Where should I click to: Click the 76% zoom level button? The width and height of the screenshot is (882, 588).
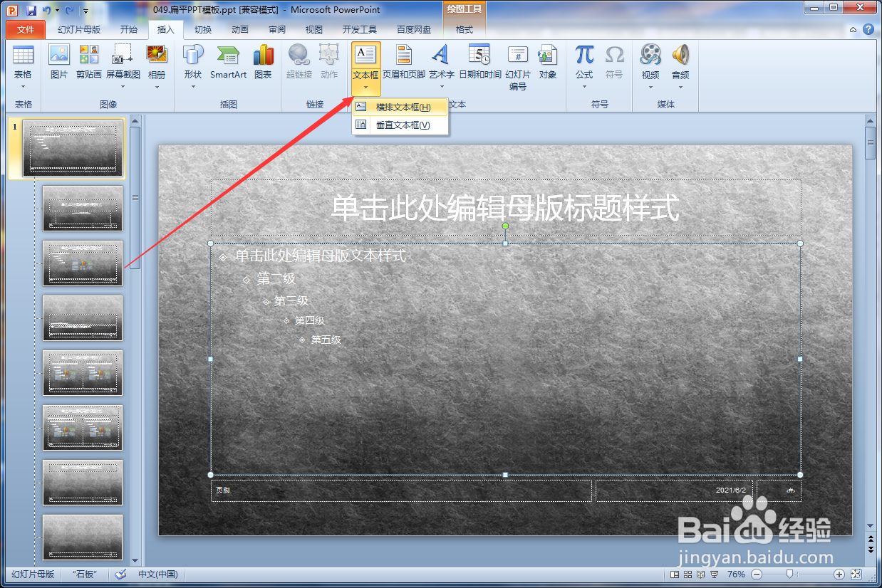coord(736,574)
